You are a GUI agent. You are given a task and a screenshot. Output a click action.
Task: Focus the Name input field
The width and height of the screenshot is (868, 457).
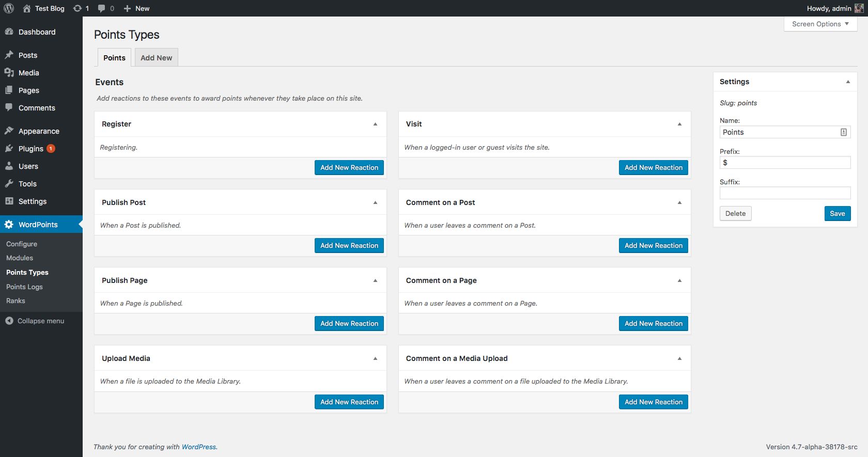tap(785, 132)
